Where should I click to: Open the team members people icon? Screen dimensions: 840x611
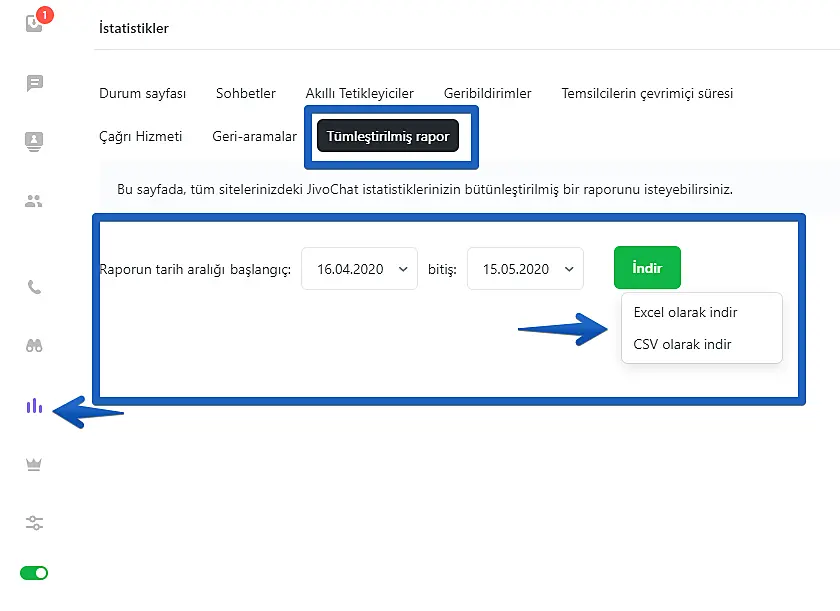(35, 200)
